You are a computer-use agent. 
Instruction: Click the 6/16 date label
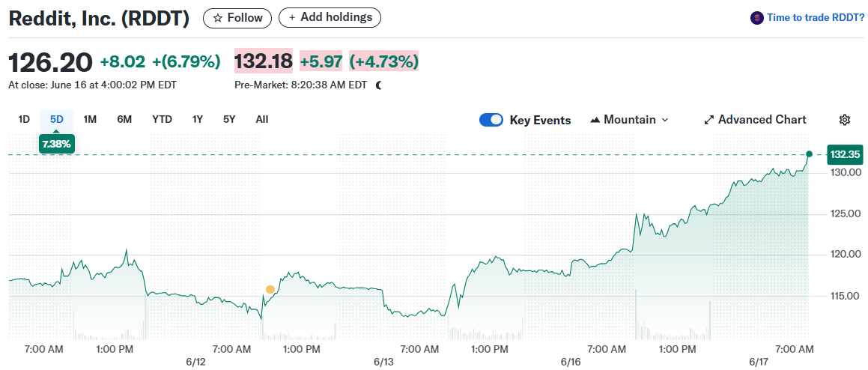570,362
